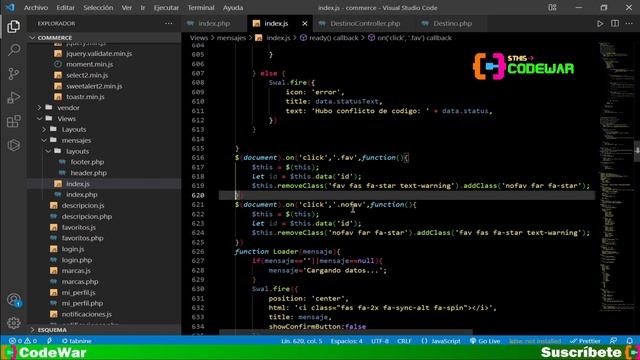Switch to Destino.php tab
The image size is (640, 360).
tap(452, 24)
